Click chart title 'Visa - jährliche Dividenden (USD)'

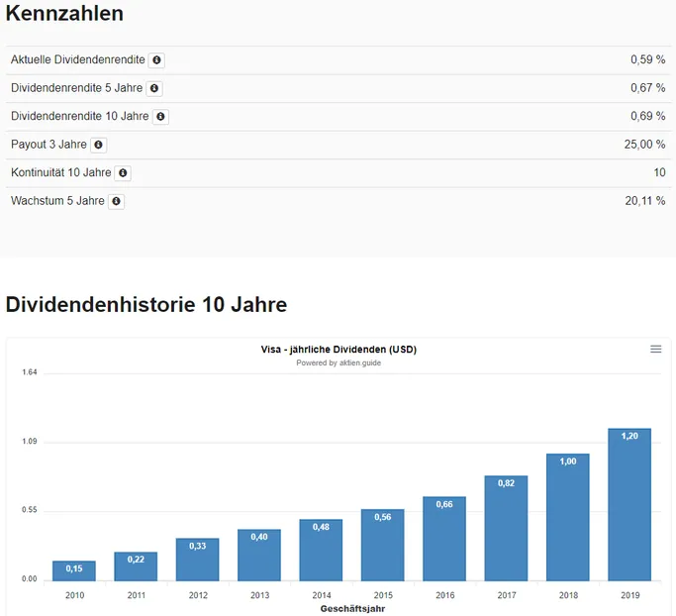click(338, 350)
